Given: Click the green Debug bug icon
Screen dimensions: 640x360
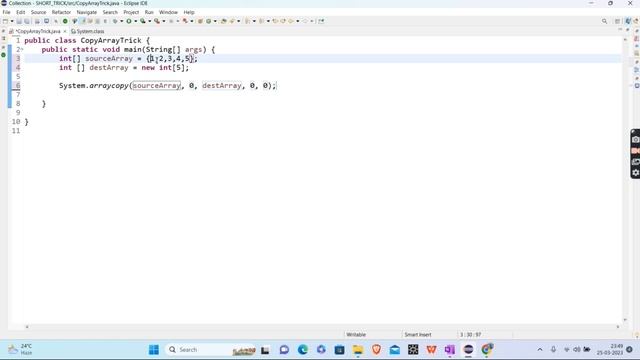Looking at the screenshot, I should (115, 21).
